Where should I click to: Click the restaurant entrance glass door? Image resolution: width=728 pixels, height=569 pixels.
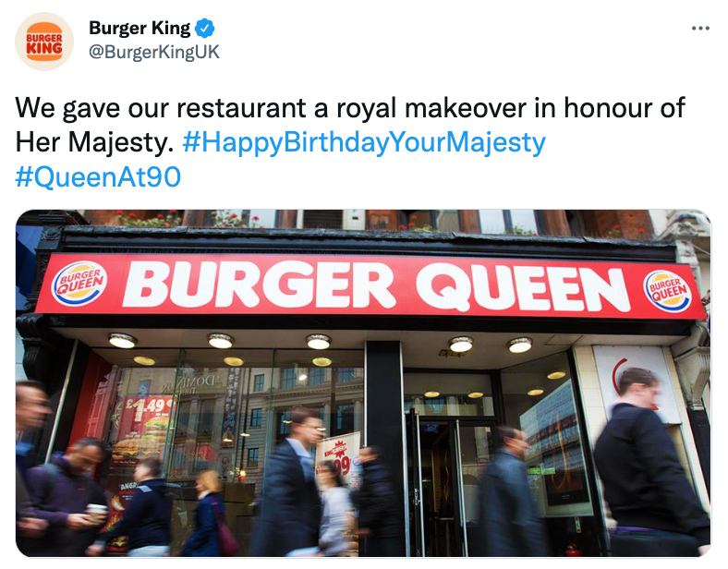[450, 485]
